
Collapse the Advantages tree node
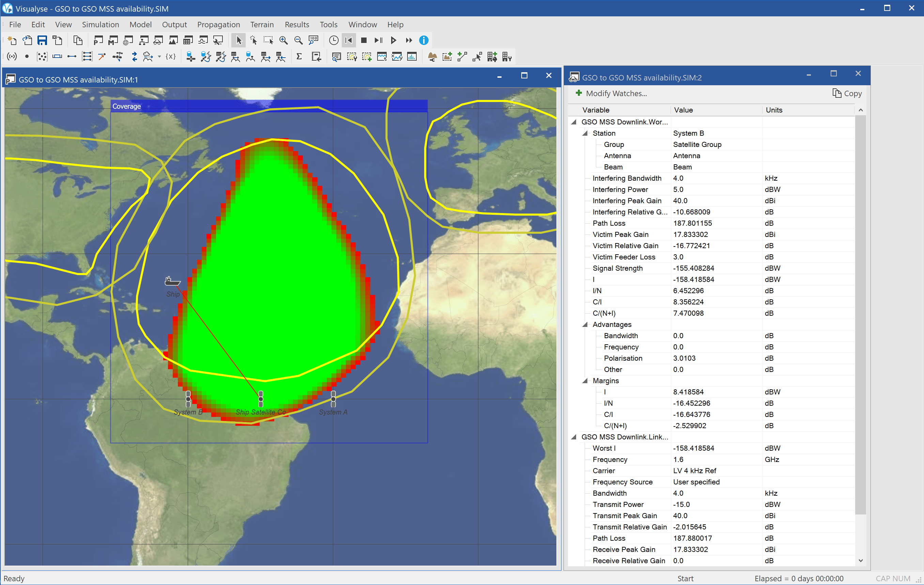(x=585, y=325)
